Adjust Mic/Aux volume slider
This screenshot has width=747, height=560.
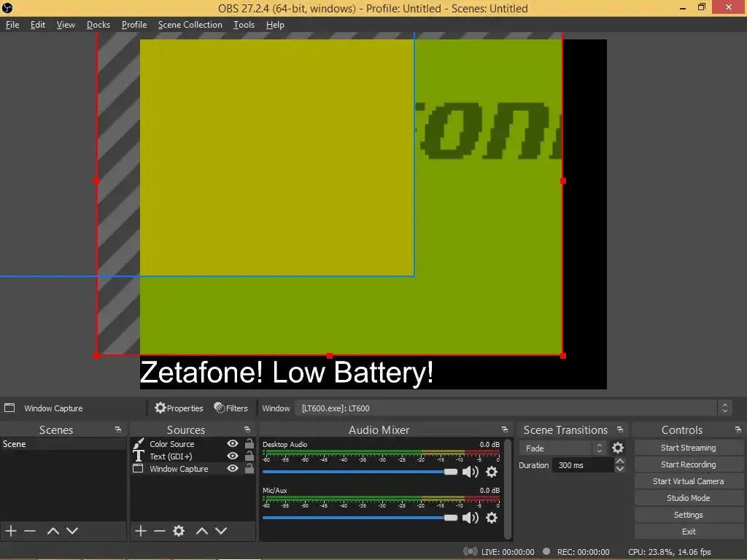pos(360,518)
